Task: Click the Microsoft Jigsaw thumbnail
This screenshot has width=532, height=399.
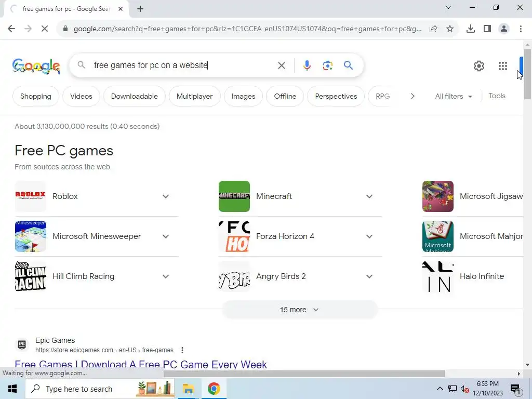Action: point(437,196)
